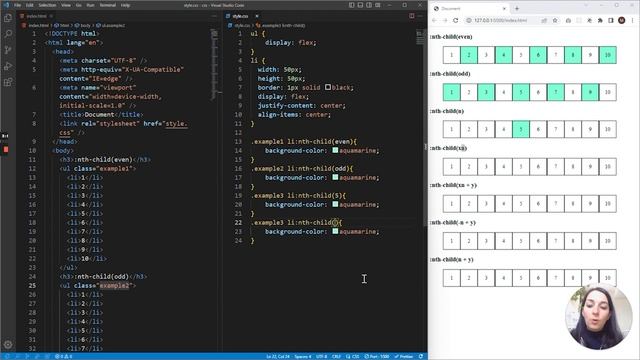Screen dimensions: 640x360
Task: Open the Source Control view
Action: (8, 50)
